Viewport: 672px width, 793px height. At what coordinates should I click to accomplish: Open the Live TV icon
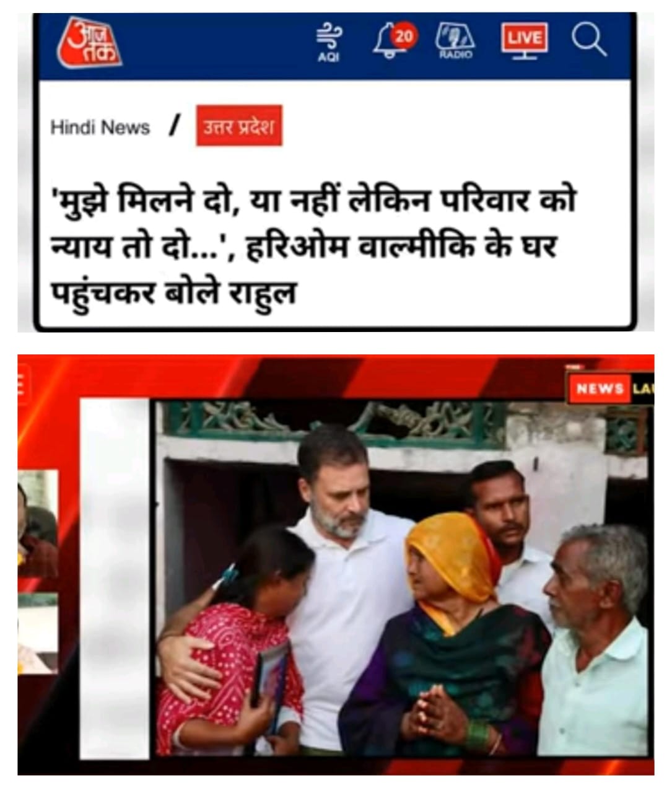tap(525, 41)
